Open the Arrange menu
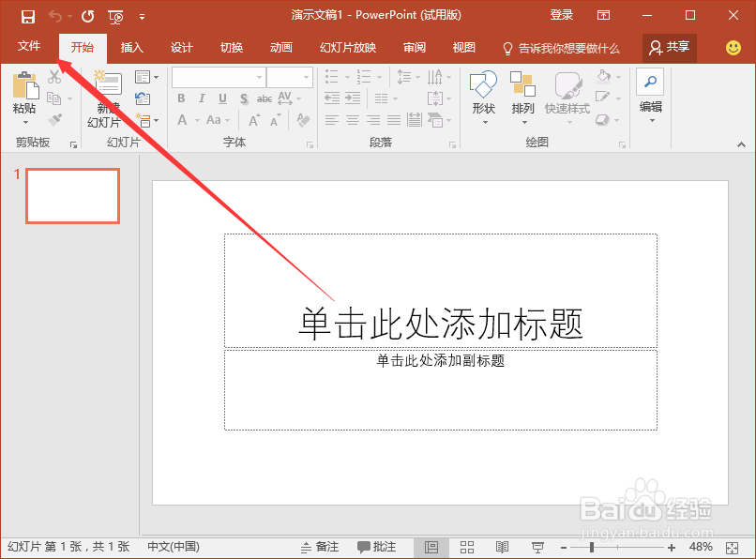Image resolution: width=756 pixels, height=559 pixels. pos(523,98)
